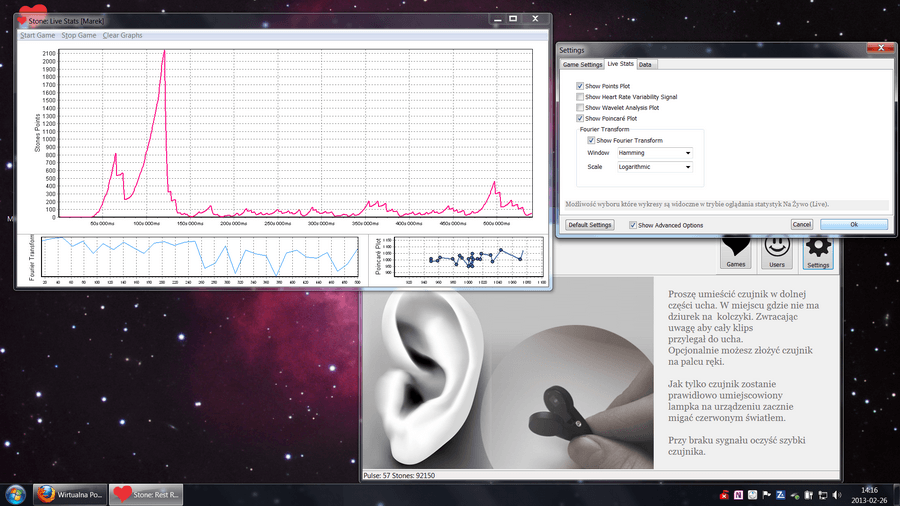
Task: Click the taskbar clock showing 14:16
Action: coord(869,495)
